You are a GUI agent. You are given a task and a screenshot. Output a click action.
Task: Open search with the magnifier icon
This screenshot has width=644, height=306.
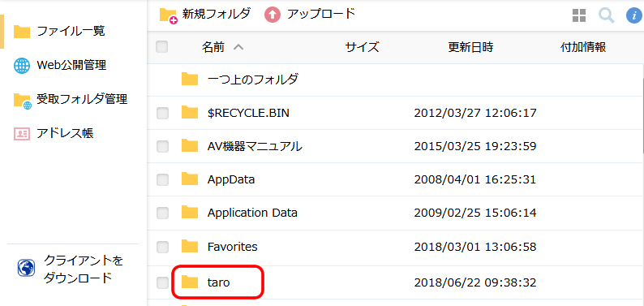(607, 16)
